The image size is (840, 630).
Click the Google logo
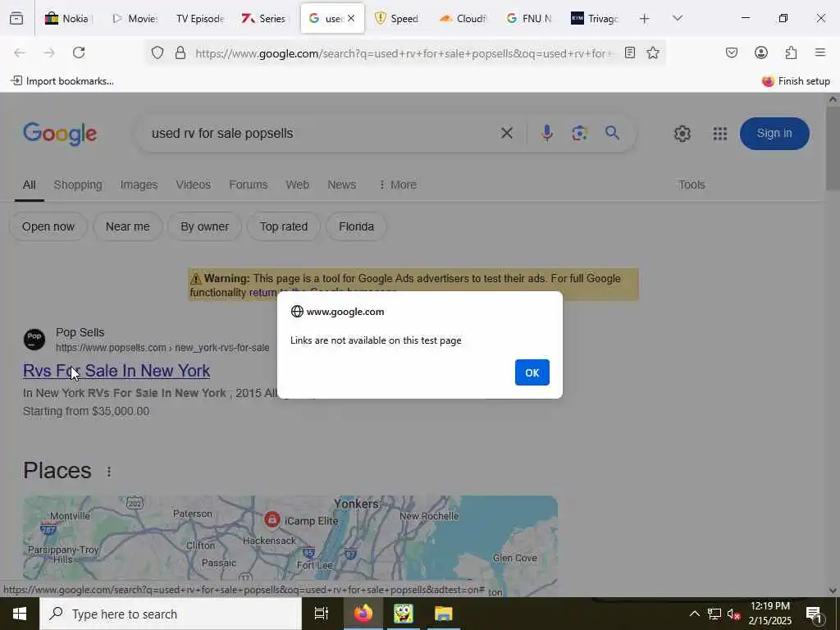coord(60,134)
